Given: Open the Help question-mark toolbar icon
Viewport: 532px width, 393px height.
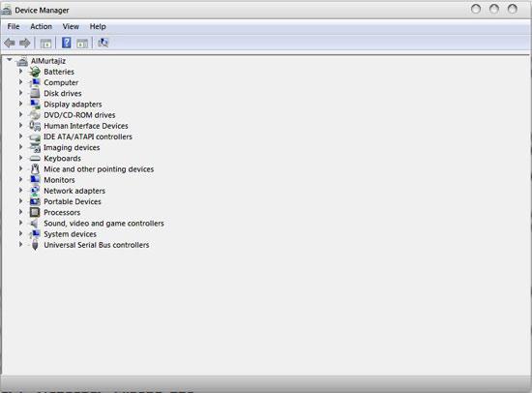Looking at the screenshot, I should 67,43.
